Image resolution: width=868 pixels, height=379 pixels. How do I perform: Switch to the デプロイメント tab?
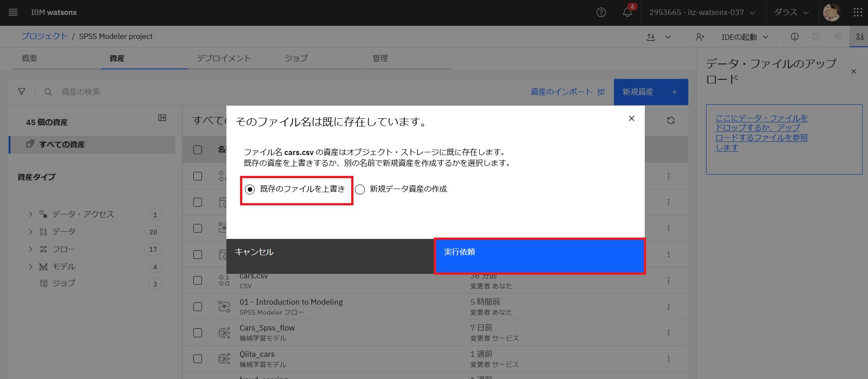pos(232,58)
